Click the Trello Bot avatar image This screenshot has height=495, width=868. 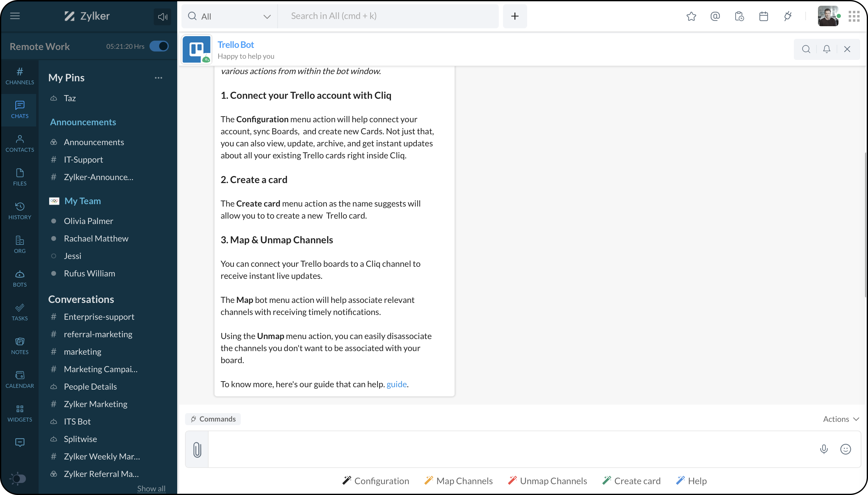tap(197, 49)
